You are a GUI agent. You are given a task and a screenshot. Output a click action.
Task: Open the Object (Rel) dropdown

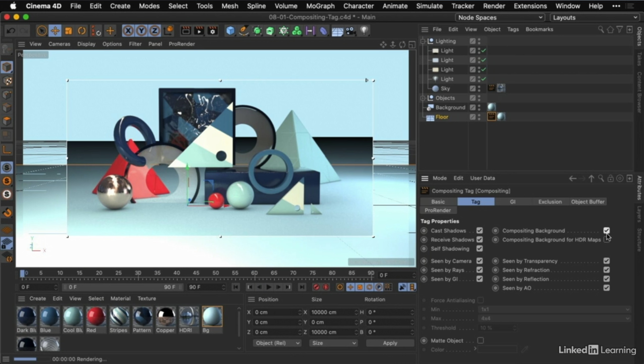pyautogui.click(x=277, y=343)
